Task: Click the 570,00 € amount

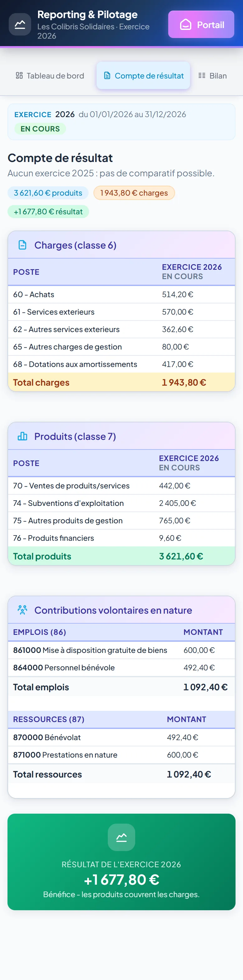Action: [x=178, y=312]
